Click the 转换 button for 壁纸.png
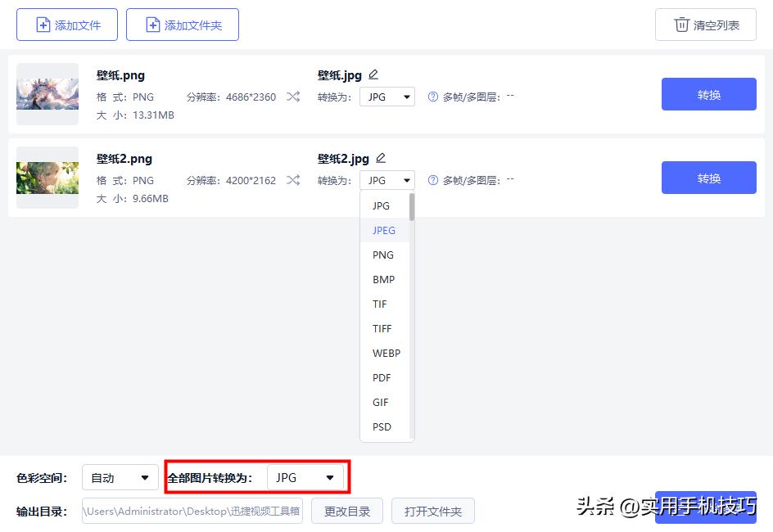Screen dimensions: 773x532 pos(708,94)
